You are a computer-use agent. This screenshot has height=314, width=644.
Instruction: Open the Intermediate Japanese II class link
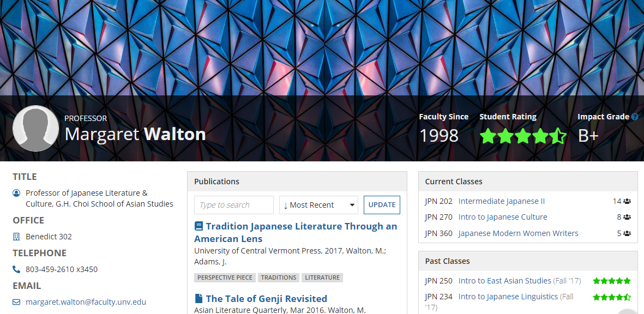pos(502,201)
